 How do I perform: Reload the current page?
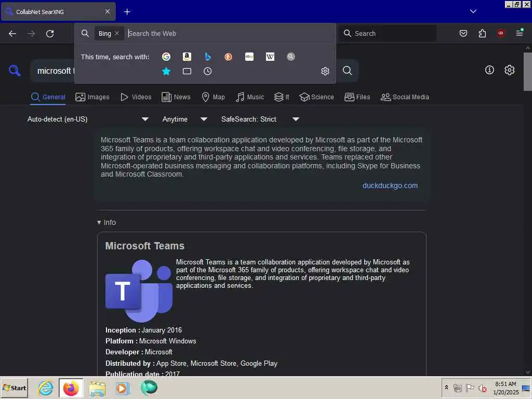[50, 34]
